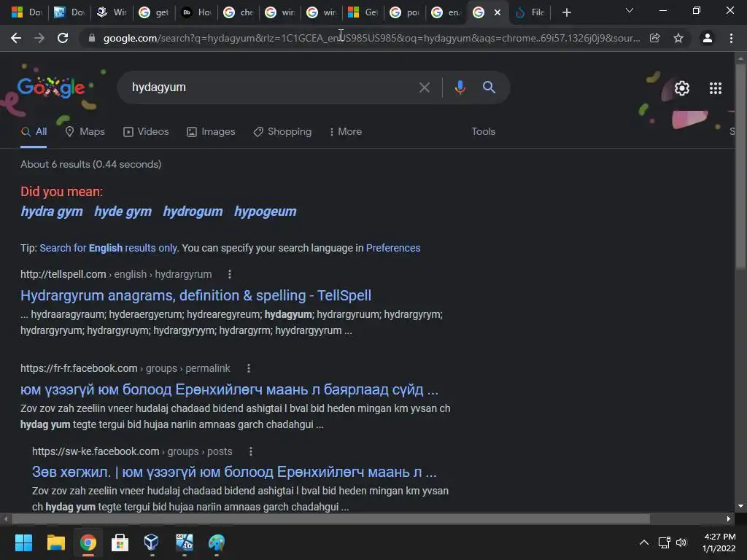747x560 pixels.
Task: Switch to Images results
Action: point(211,132)
